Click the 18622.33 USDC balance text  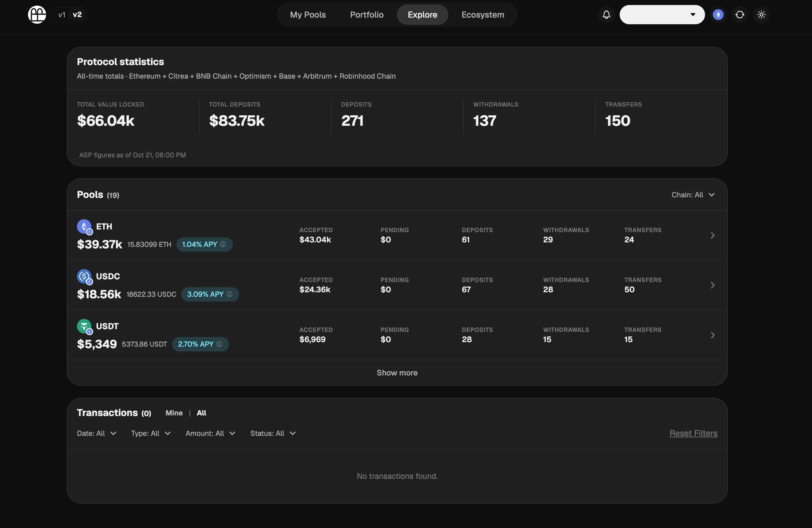pyautogui.click(x=151, y=295)
